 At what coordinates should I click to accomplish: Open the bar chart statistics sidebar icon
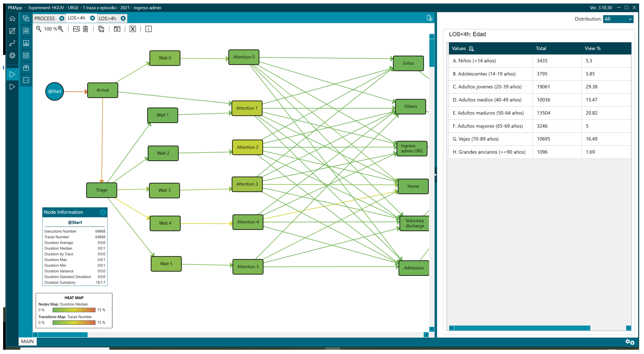[26, 43]
